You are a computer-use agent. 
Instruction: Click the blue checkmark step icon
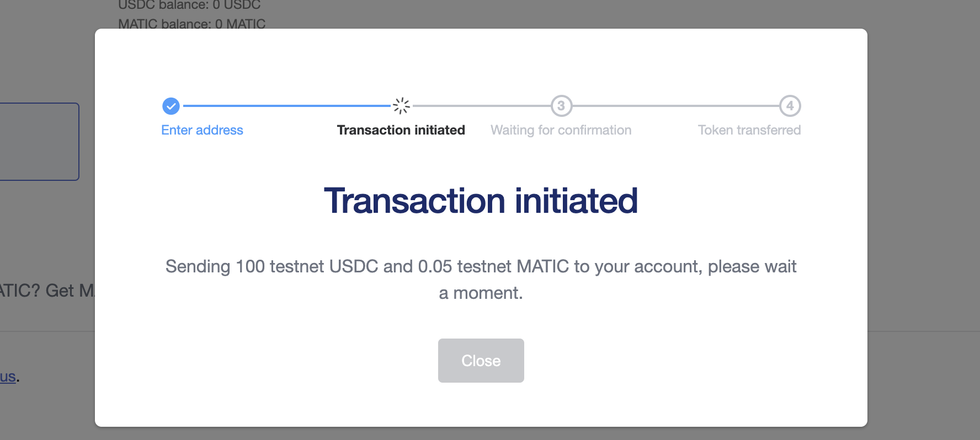pos(171,106)
